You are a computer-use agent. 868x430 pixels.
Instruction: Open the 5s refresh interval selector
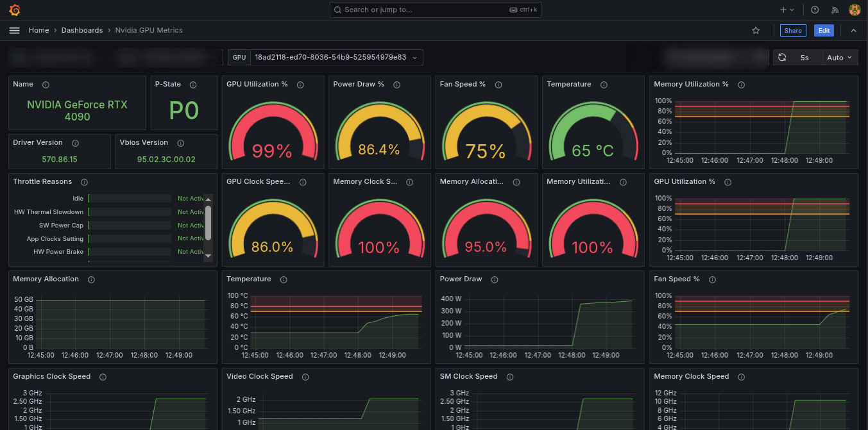[804, 58]
